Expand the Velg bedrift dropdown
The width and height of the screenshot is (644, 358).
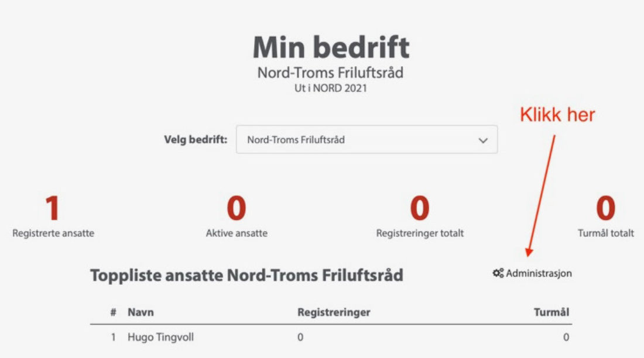click(366, 140)
